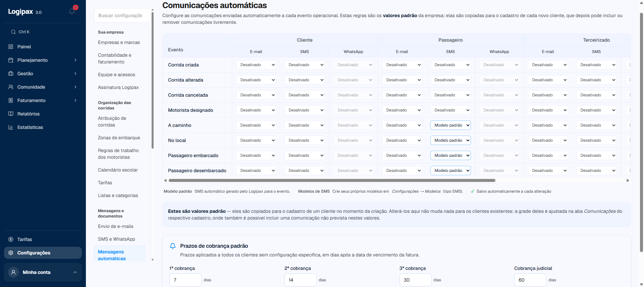
Task: Click the Gestão briefcase icon
Action: pyautogui.click(x=11, y=74)
